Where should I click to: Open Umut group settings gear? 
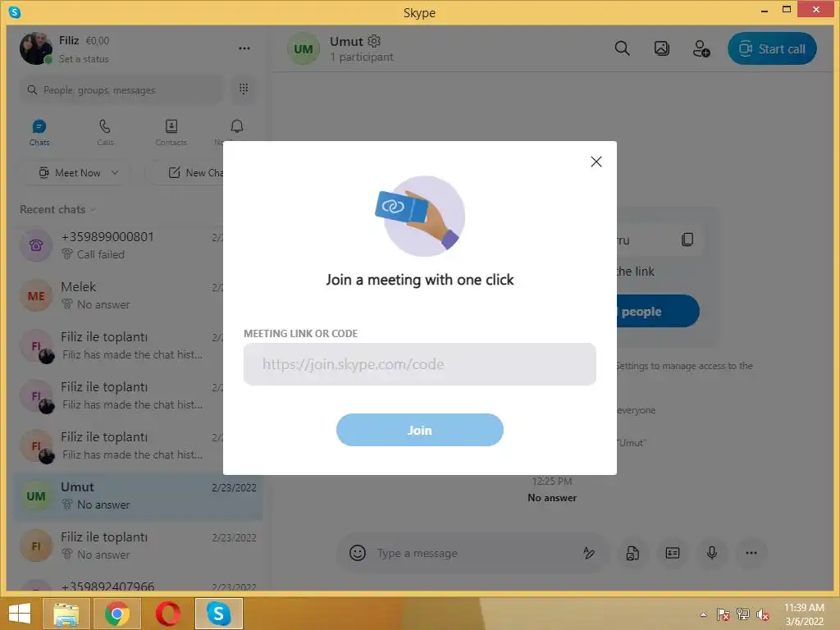click(374, 41)
